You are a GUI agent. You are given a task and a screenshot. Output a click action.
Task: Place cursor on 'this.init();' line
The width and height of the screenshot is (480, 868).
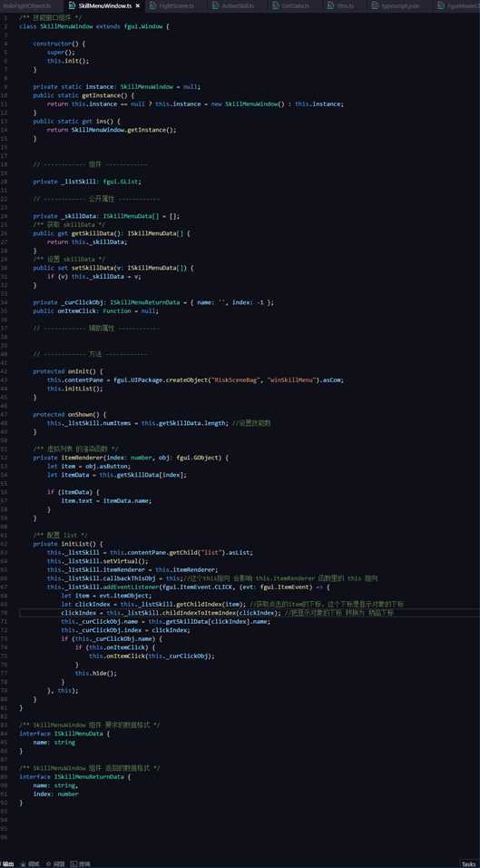pyautogui.click(x=68, y=61)
